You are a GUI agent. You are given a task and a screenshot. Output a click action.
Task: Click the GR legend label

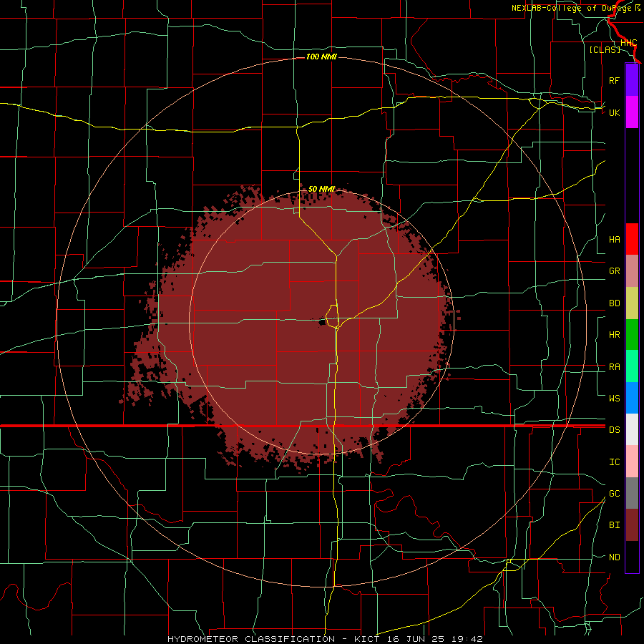click(x=615, y=271)
